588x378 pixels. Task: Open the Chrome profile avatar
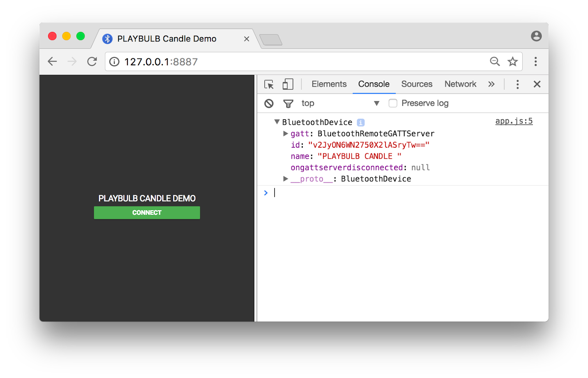[537, 36]
